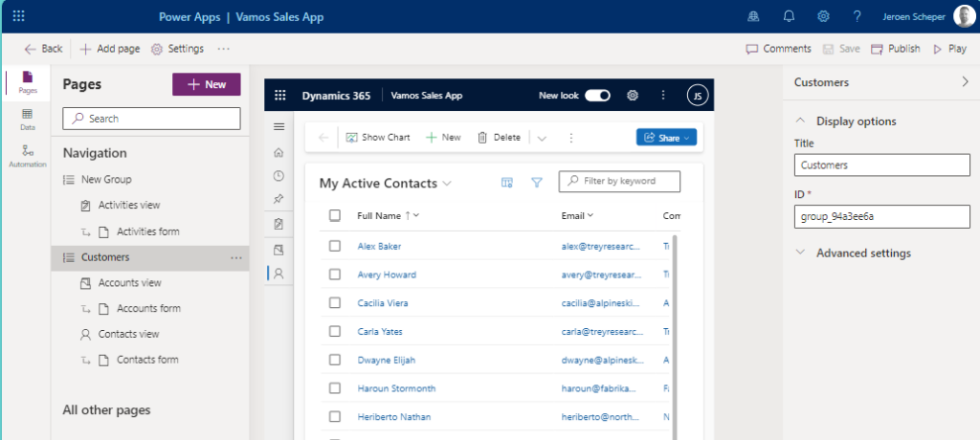Select Contacts view page

point(128,334)
